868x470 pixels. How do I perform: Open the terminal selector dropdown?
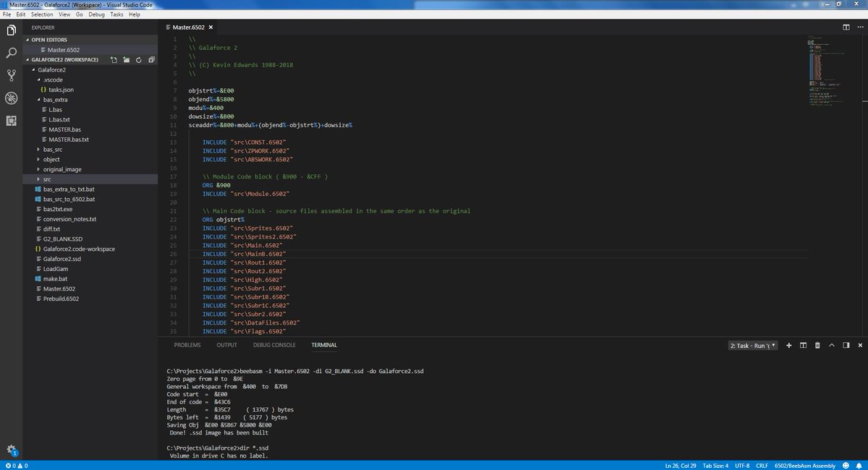[753, 346]
